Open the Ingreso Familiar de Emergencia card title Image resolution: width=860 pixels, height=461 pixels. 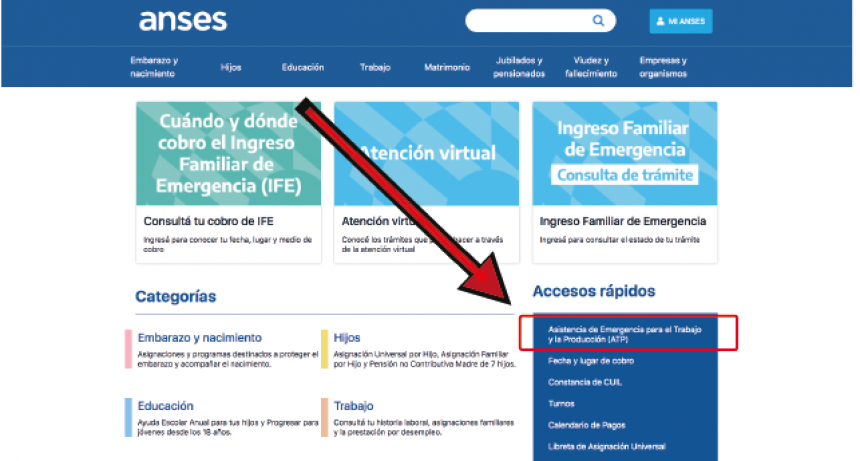pyautogui.click(x=623, y=221)
